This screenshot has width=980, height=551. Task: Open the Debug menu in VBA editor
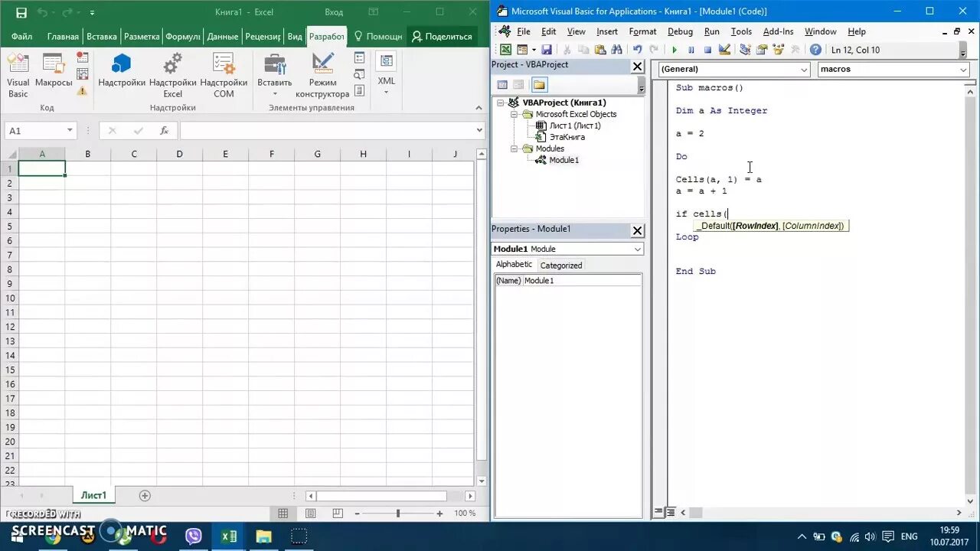[680, 31]
